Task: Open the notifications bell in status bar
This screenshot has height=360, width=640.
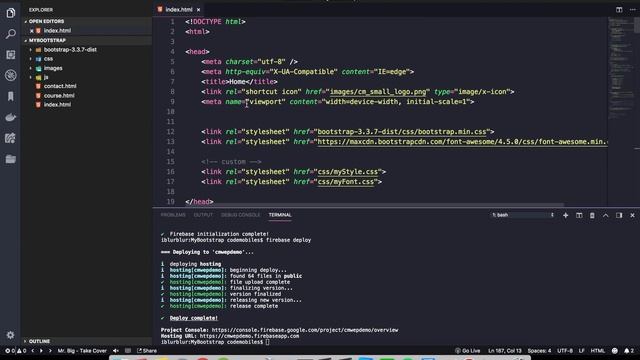Action: click(x=629, y=351)
